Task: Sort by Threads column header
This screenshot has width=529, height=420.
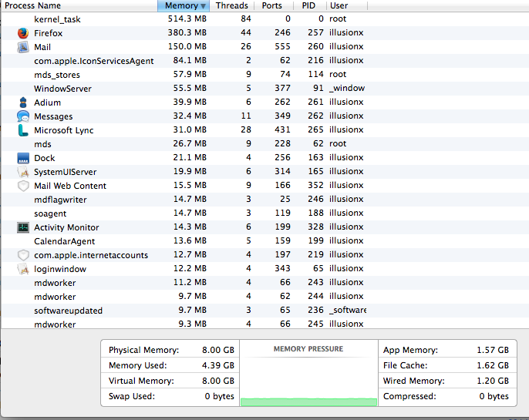Action: coord(231,5)
